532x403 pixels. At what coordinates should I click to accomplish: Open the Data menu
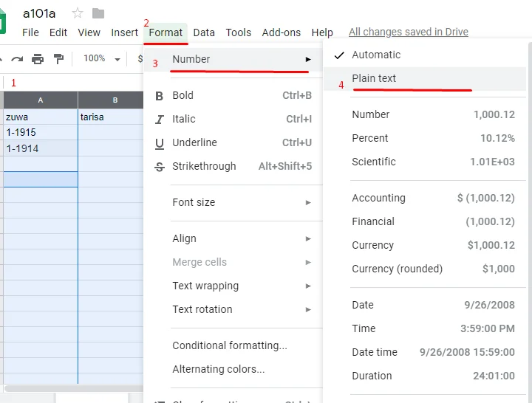(204, 32)
